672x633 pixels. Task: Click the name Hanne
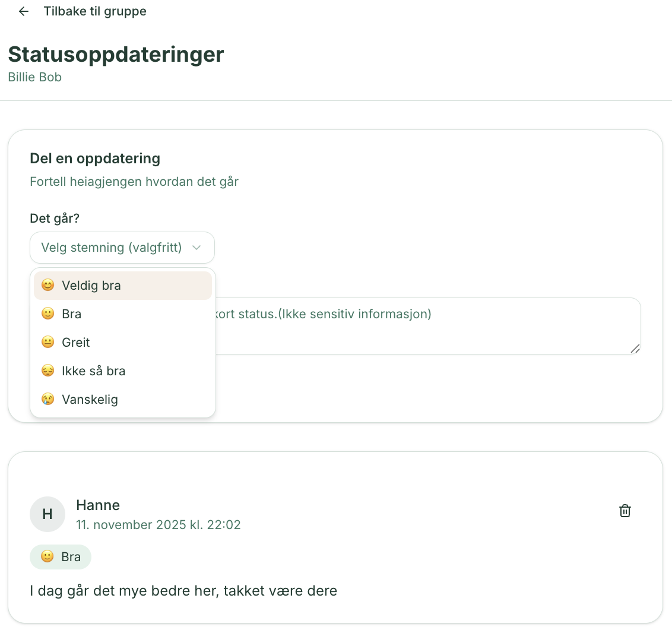pyautogui.click(x=97, y=505)
